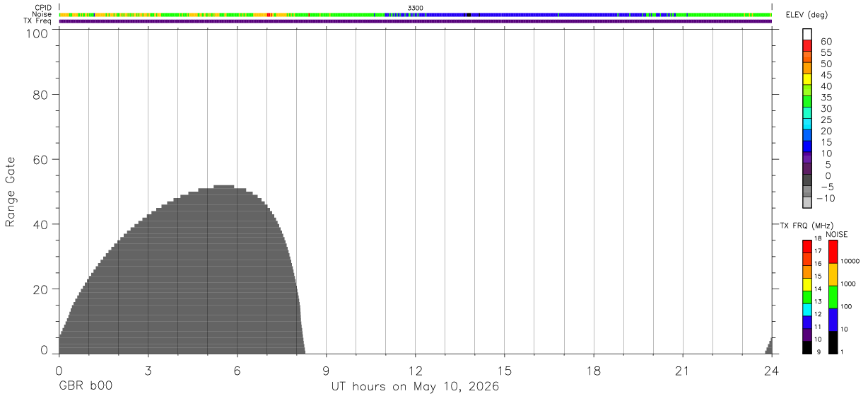Click the x-axis tick label '24'
Screen dimensions: 868x401
click(x=772, y=371)
